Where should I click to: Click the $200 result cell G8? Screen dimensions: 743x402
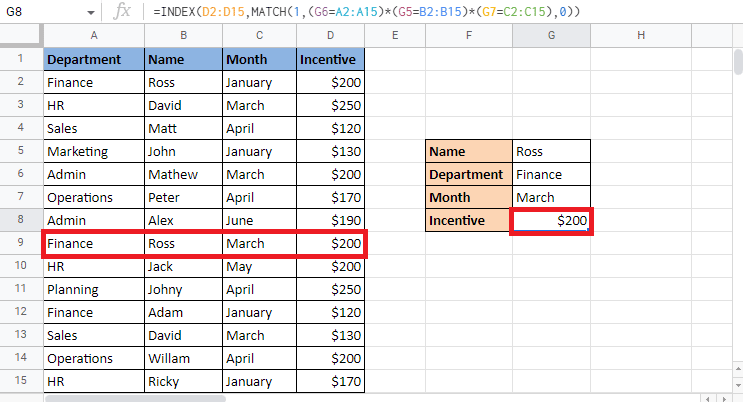pos(551,220)
